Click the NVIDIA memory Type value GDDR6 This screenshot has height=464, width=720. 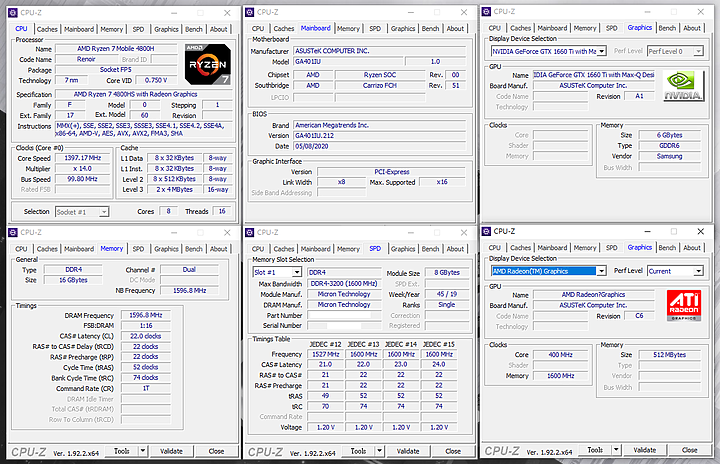669,146
